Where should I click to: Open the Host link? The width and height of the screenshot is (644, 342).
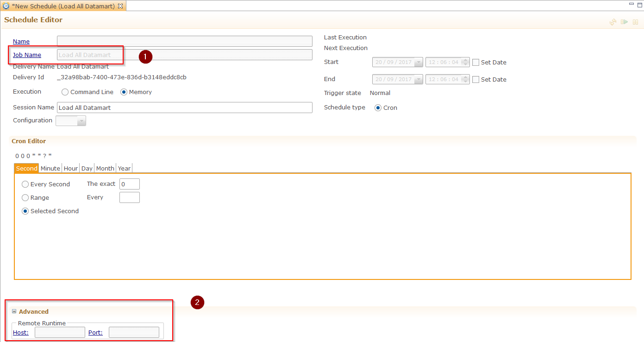coord(21,332)
